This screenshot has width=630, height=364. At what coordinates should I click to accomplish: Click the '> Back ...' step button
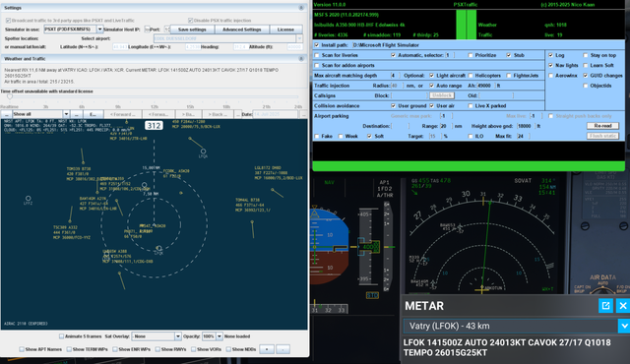tap(218, 114)
